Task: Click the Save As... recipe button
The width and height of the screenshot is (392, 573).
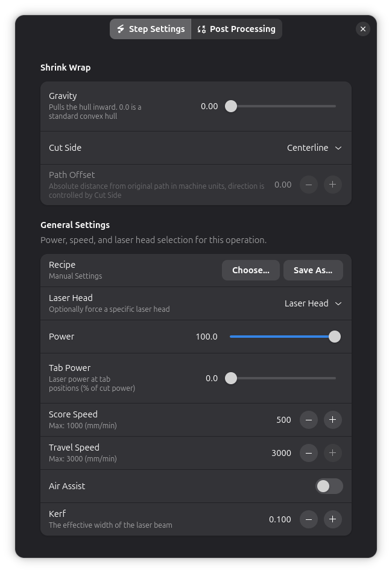Action: pos(313,270)
